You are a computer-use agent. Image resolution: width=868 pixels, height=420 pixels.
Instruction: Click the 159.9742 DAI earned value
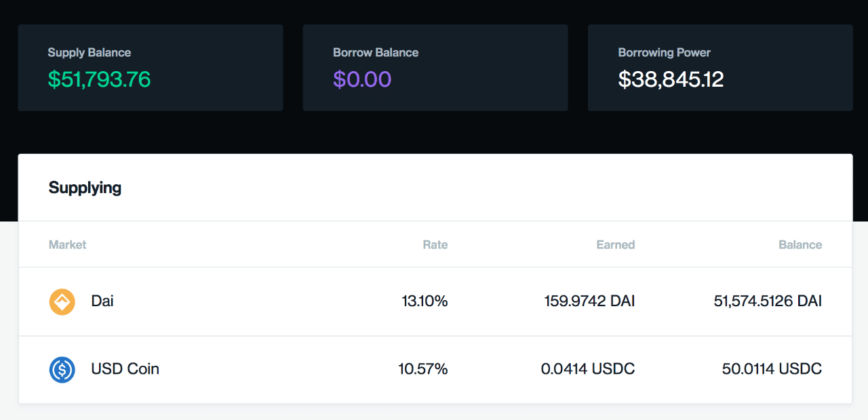[x=589, y=301]
